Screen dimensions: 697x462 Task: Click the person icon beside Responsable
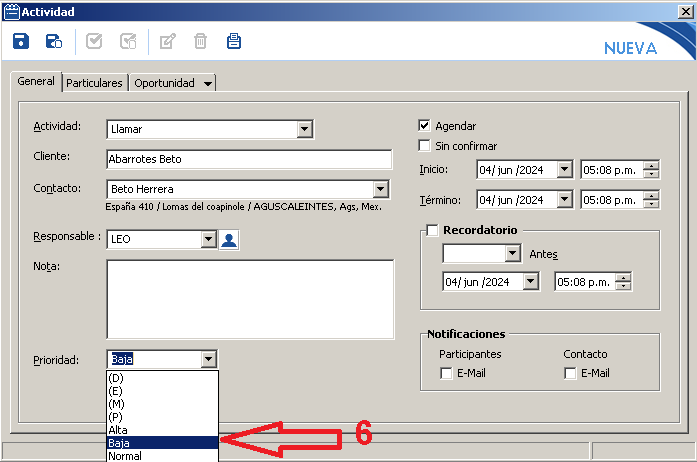pos(229,239)
